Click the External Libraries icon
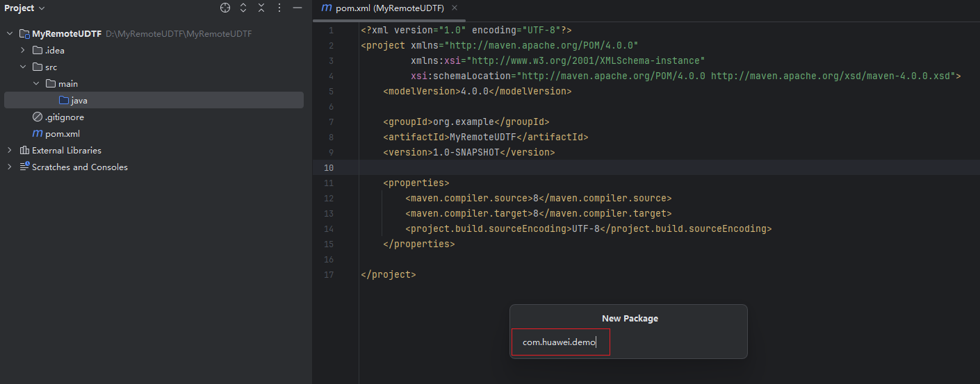This screenshot has height=384, width=980. point(24,150)
